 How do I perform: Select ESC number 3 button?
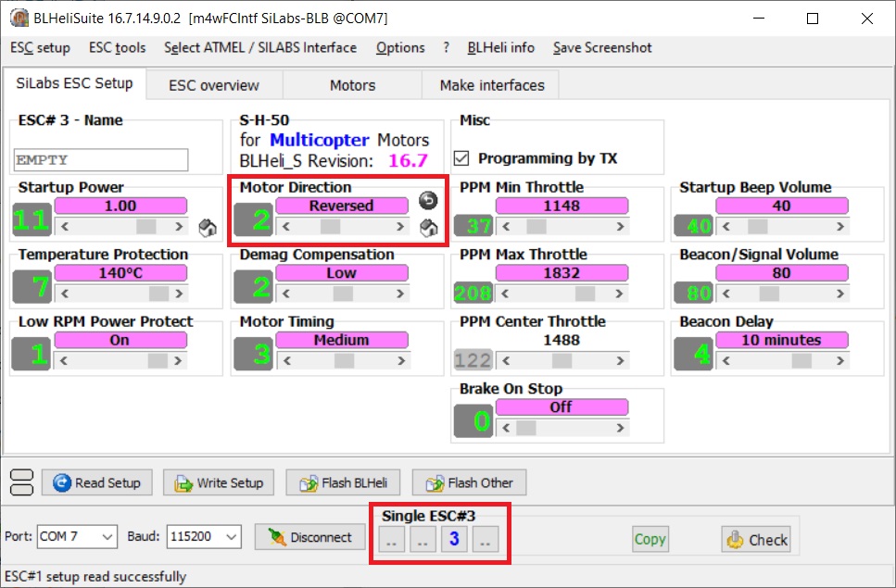[454, 538]
